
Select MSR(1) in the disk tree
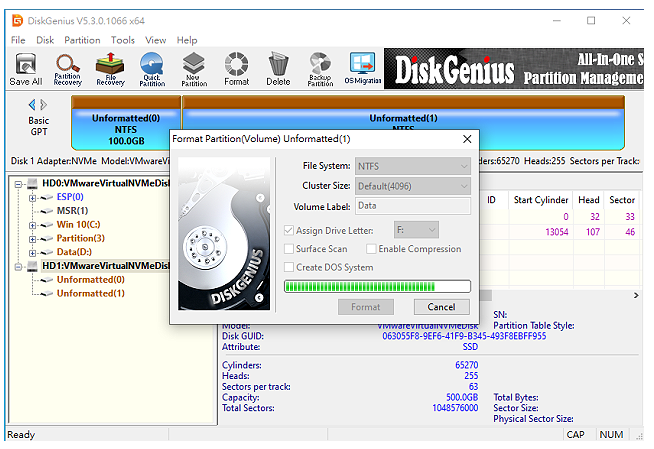point(73,211)
